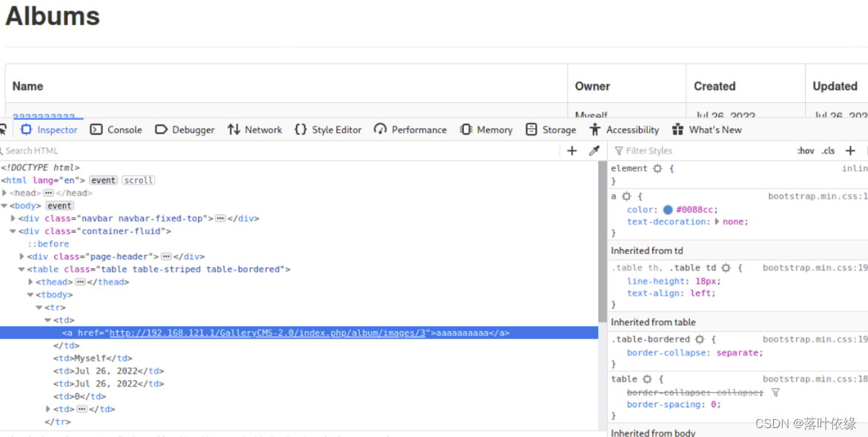Open the Inspector tab
868x437 pixels.
tap(49, 130)
